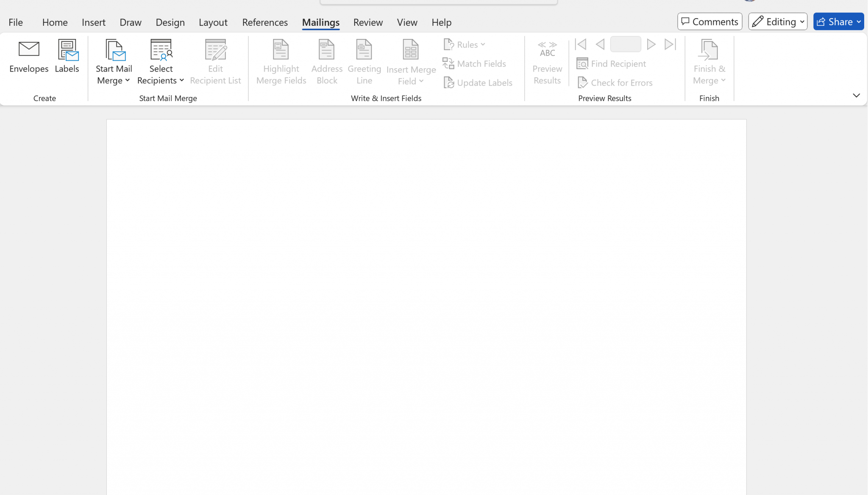Viewport: 868px width, 495px height.
Task: Insert a Greeting Line
Action: click(364, 62)
